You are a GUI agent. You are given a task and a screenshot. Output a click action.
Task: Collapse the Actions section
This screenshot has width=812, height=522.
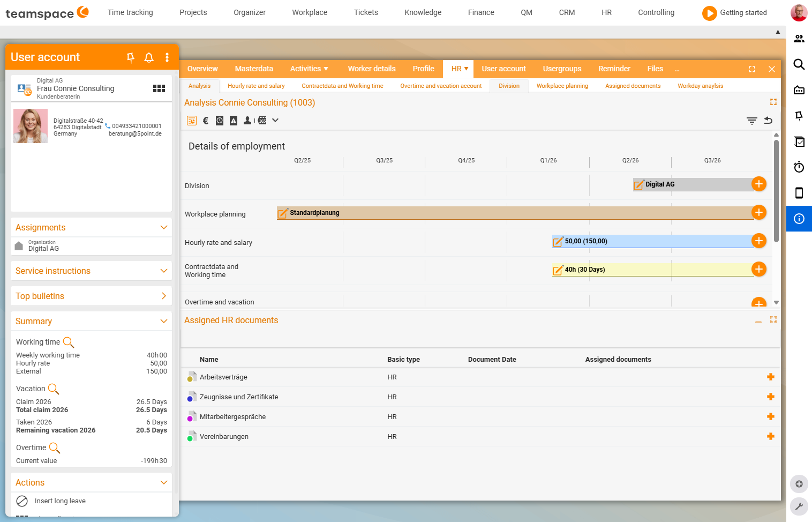[x=164, y=482]
